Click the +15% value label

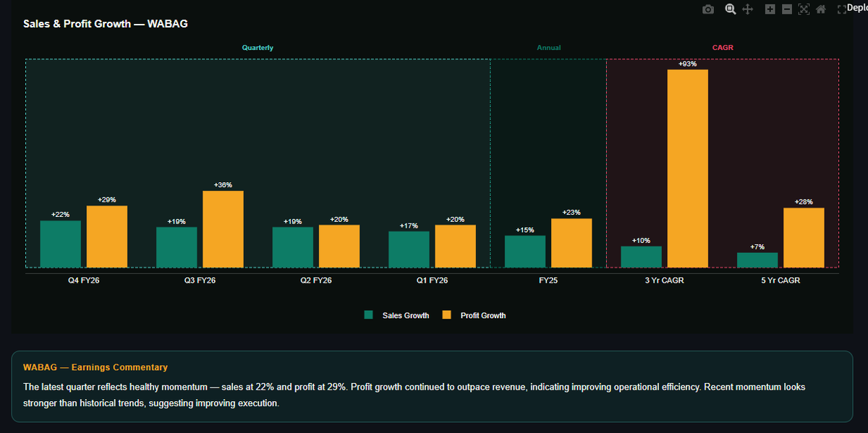click(525, 230)
